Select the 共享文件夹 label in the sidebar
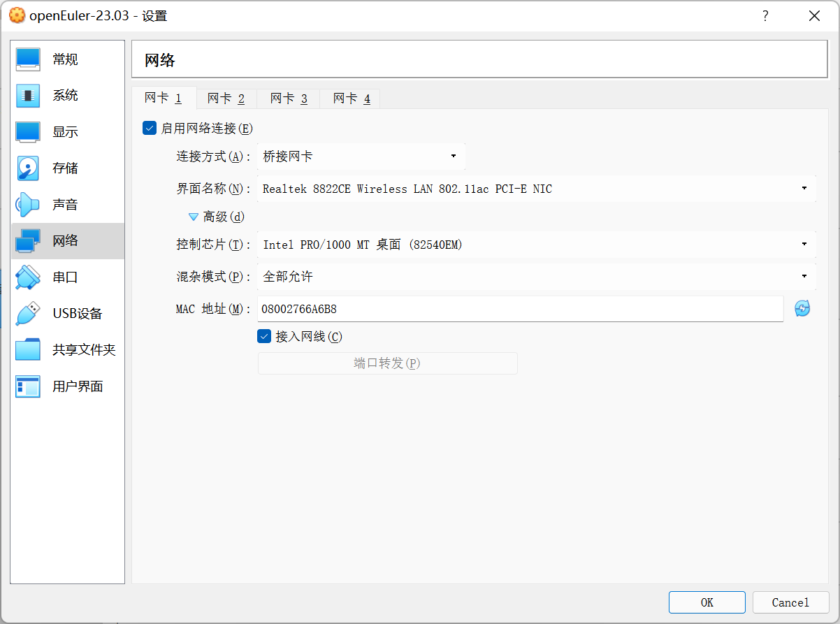 (84, 350)
